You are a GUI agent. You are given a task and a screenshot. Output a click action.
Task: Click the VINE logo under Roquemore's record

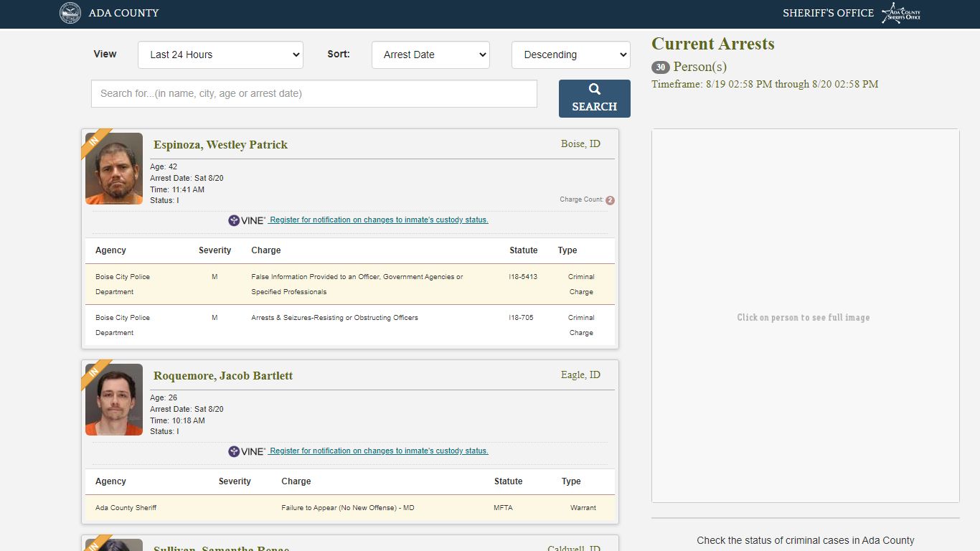[247, 451]
